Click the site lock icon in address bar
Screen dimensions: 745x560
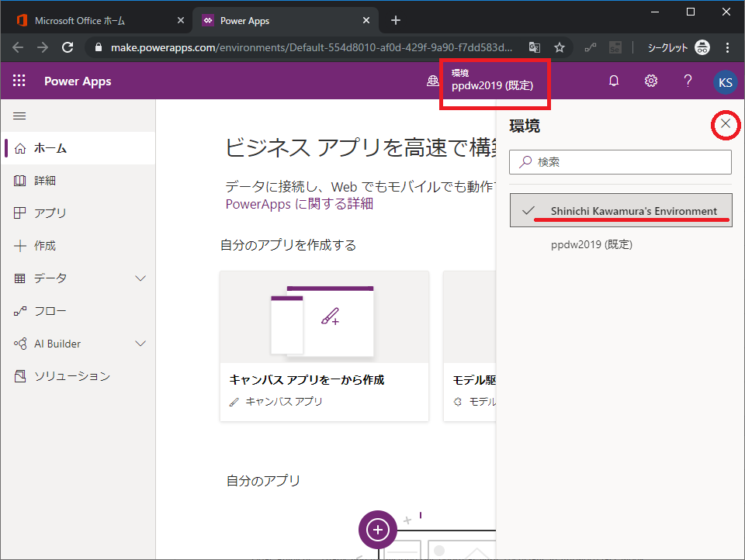click(x=99, y=47)
